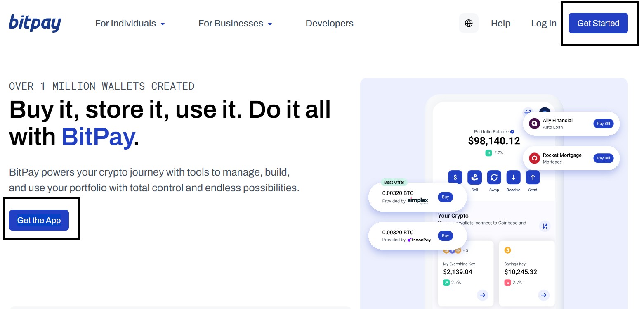Pay Bill for Rocket Mortgage
Image resolution: width=644 pixels, height=309 pixels.
(604, 158)
